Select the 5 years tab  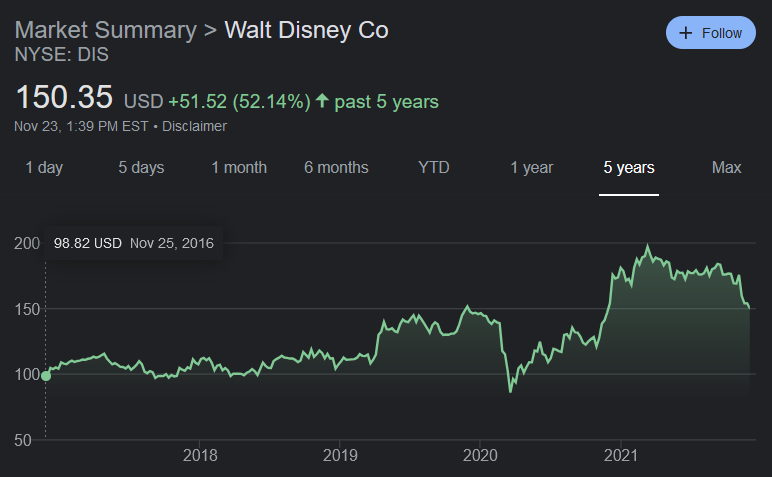pos(629,167)
